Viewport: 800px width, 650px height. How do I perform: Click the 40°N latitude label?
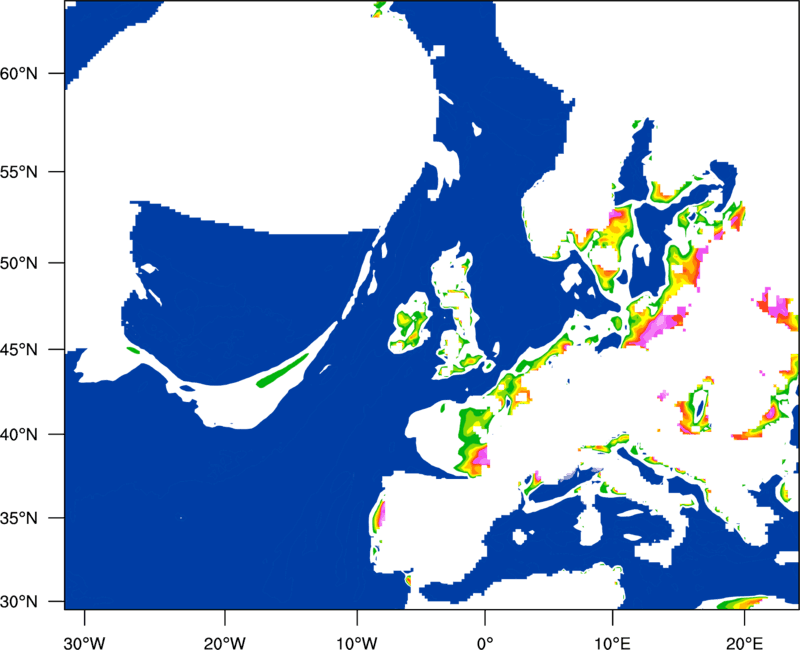coord(19,435)
